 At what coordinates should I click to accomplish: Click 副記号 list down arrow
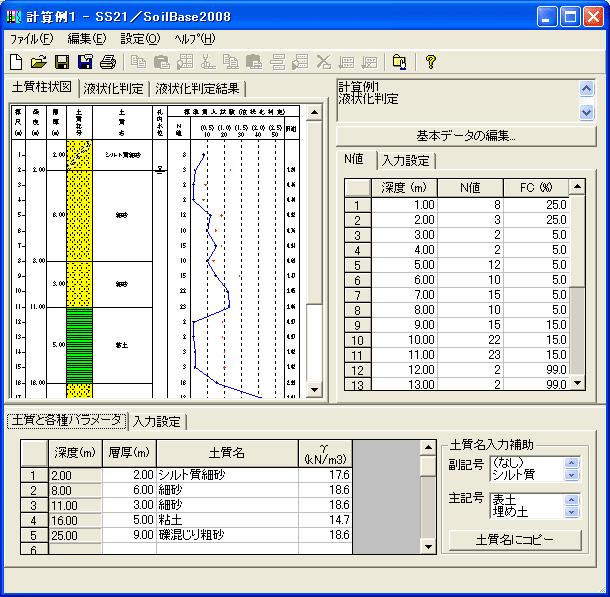click(x=571, y=475)
